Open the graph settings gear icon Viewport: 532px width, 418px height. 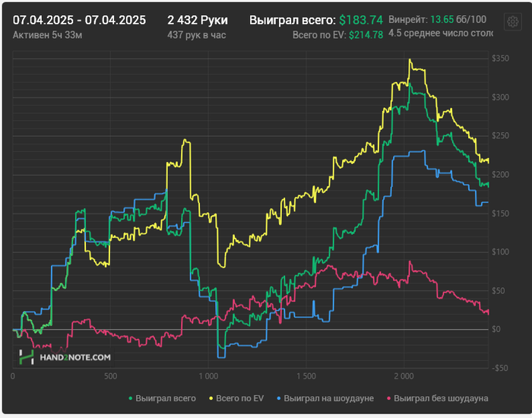click(513, 22)
